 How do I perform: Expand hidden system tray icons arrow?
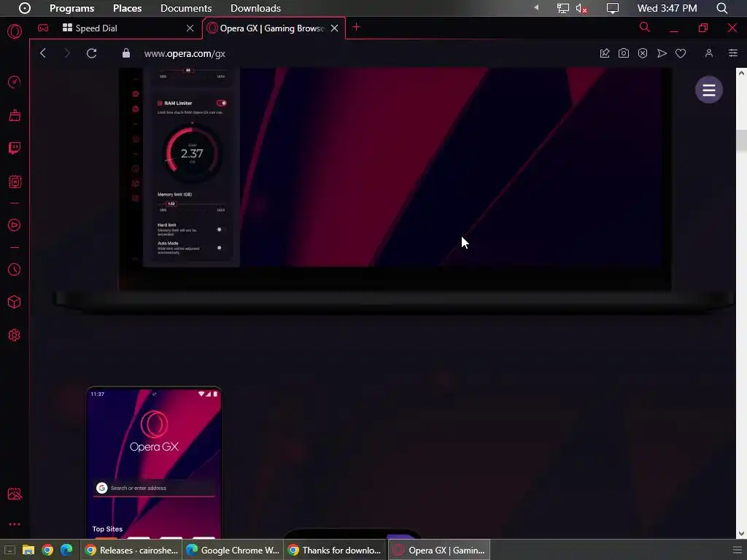[x=536, y=8]
